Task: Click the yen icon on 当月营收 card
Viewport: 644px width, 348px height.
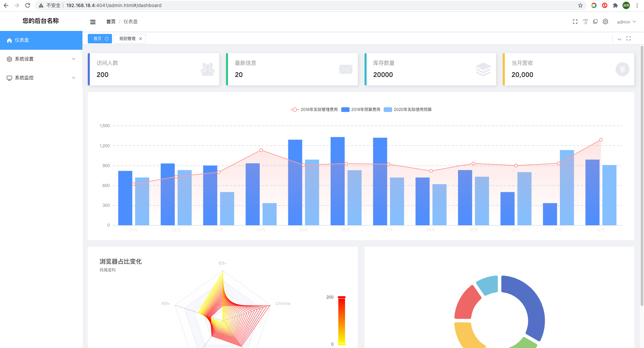Action: pyautogui.click(x=622, y=69)
